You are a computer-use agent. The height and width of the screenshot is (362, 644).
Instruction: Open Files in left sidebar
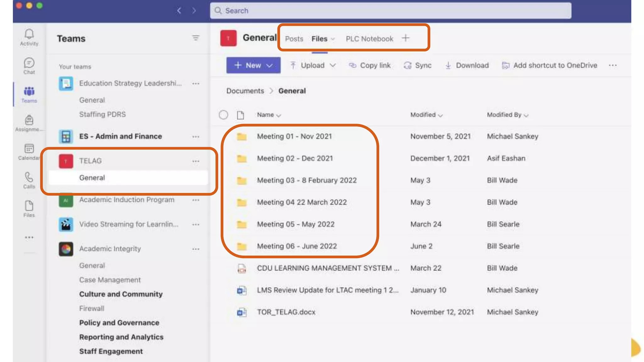click(x=29, y=209)
